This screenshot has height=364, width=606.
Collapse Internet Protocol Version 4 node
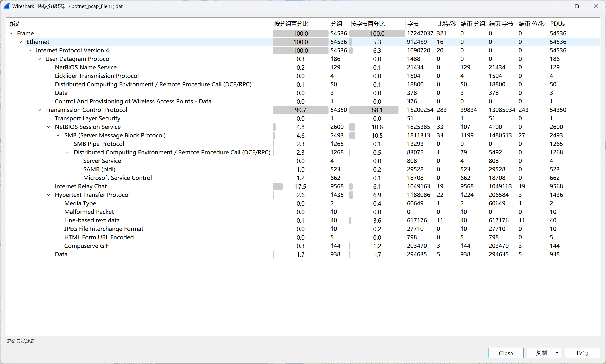pyautogui.click(x=30, y=51)
